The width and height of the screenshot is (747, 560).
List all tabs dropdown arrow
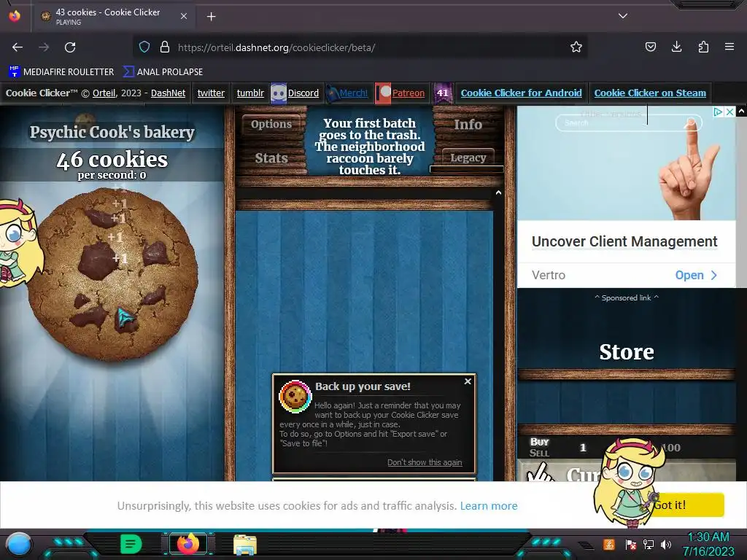623,16
